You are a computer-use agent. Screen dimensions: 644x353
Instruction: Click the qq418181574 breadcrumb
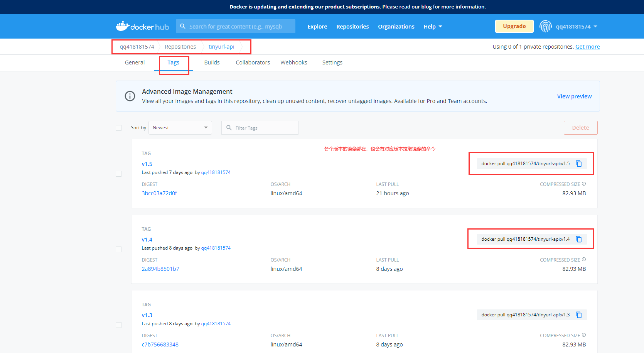click(x=137, y=47)
